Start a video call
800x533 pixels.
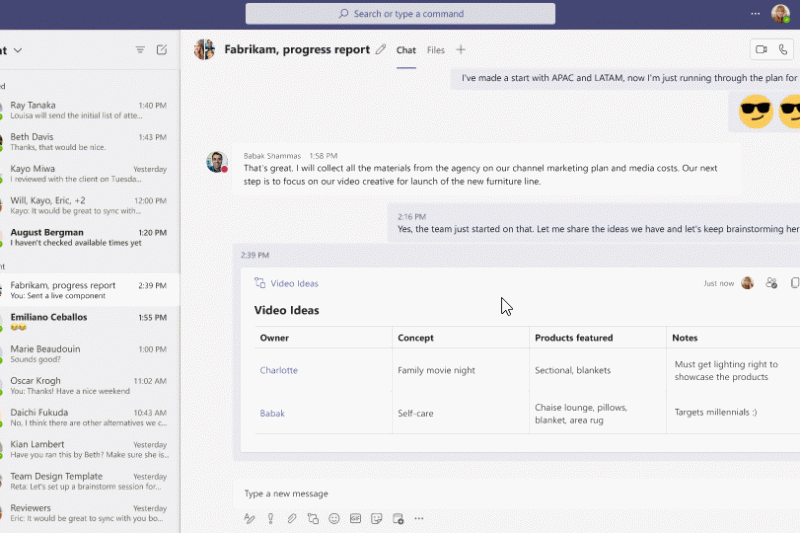click(761, 49)
